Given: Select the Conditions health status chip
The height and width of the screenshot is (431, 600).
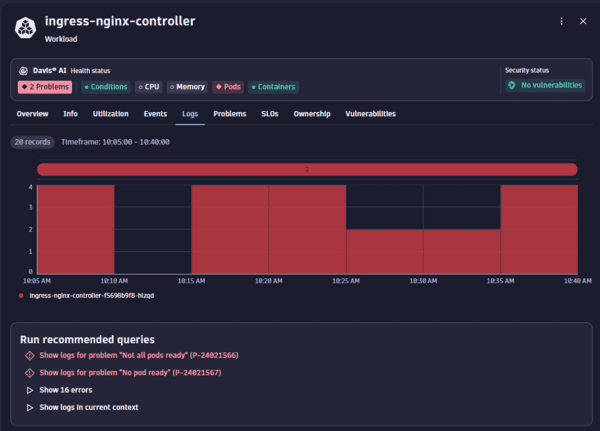Looking at the screenshot, I should tap(106, 87).
